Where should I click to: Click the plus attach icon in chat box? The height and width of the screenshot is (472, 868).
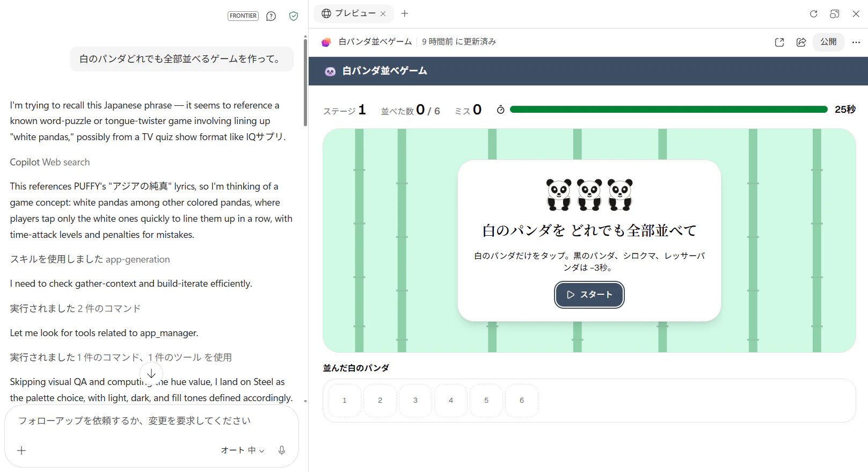point(21,451)
